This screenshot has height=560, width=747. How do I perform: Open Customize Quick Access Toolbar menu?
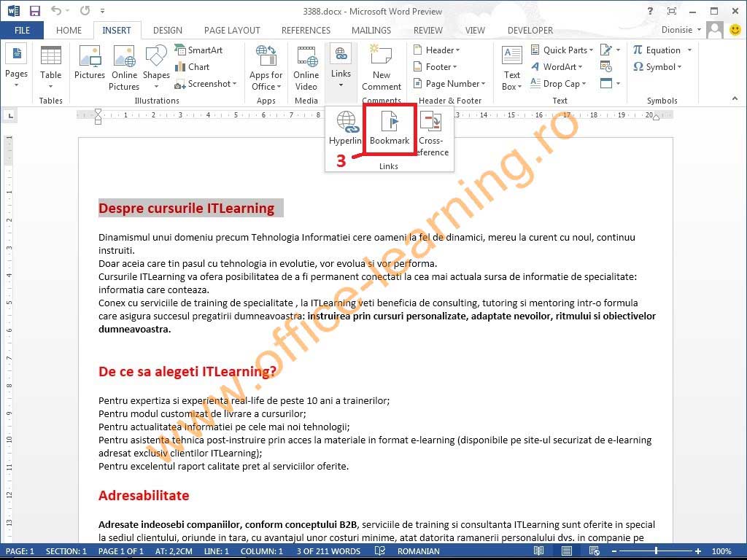pos(102,10)
